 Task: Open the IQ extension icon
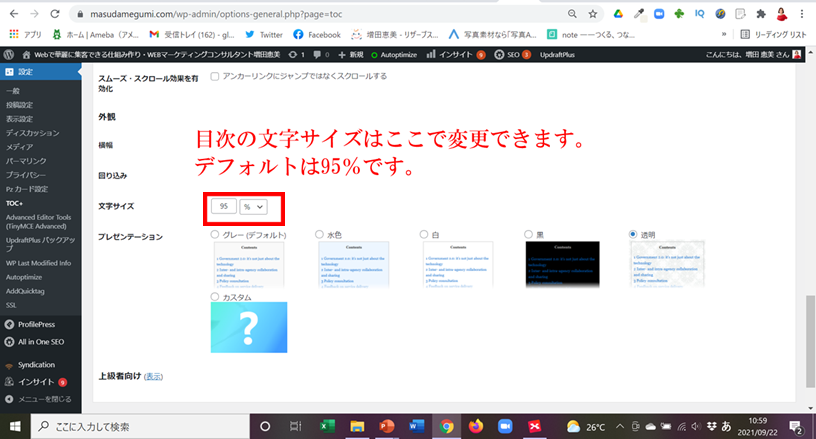coord(699,14)
